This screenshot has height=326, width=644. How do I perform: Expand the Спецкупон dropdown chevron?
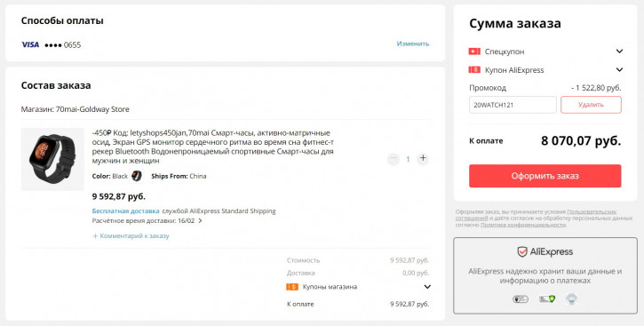click(x=619, y=52)
